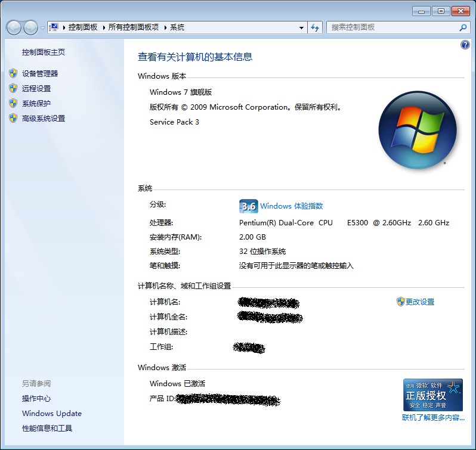This screenshot has width=476, height=450.
Task: Open the recent pages dropdown beside nav arrows
Action: point(42,28)
